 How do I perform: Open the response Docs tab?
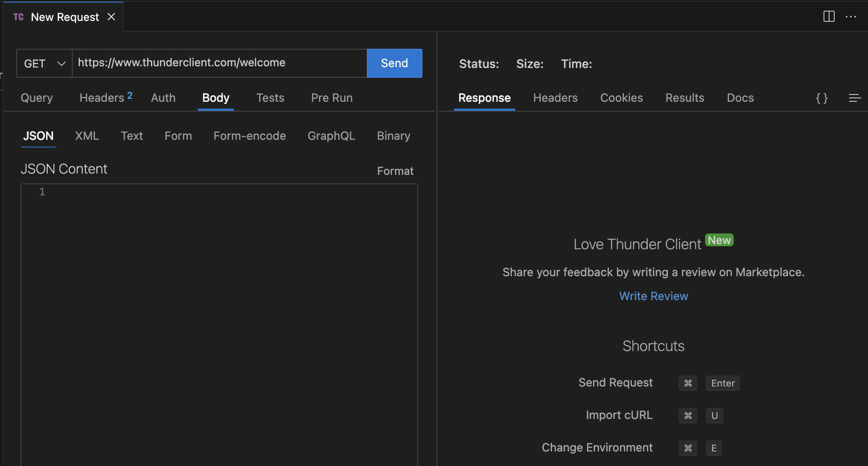tap(740, 98)
